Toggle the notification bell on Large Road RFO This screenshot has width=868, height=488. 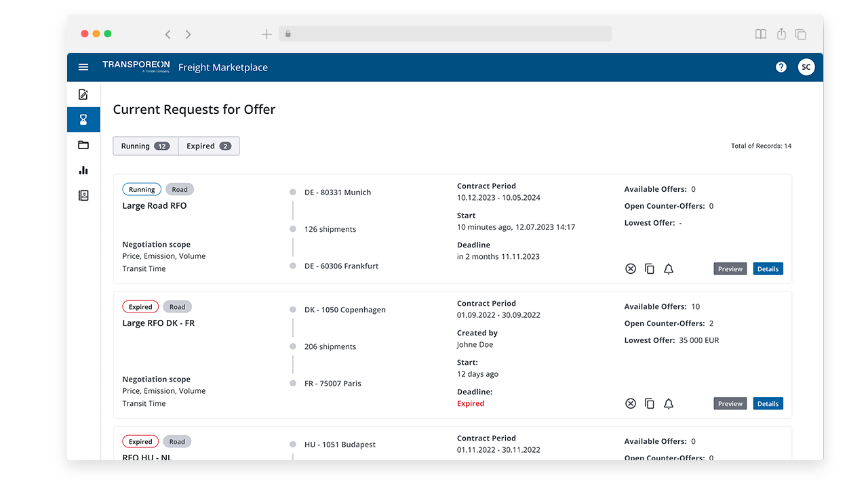click(669, 268)
